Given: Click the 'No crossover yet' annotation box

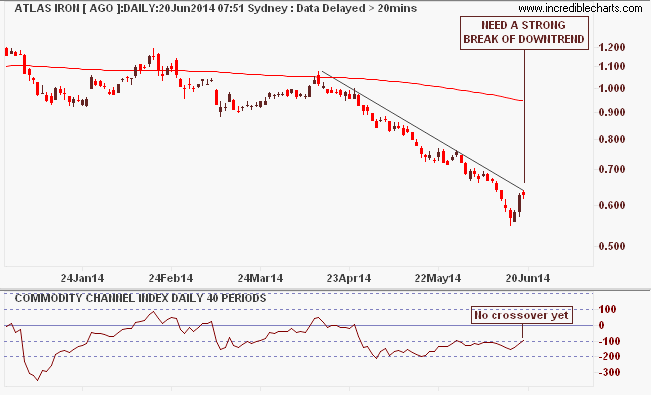Looking at the screenshot, I should click(521, 315).
